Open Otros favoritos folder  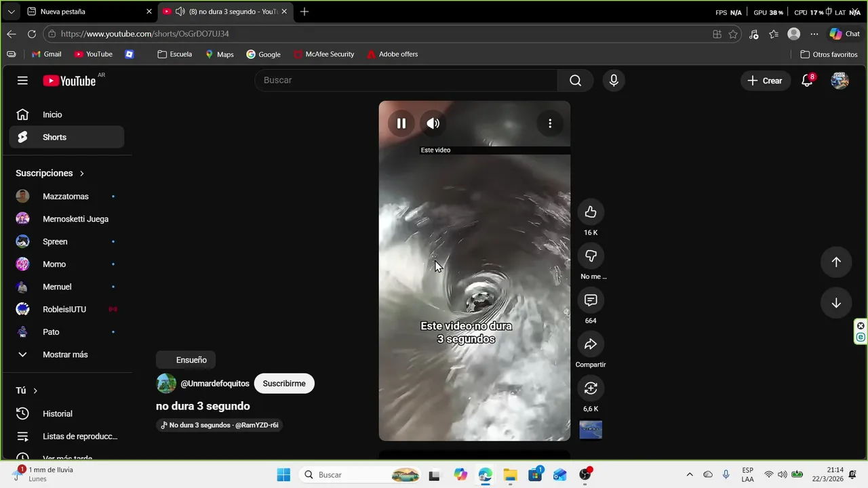(829, 54)
